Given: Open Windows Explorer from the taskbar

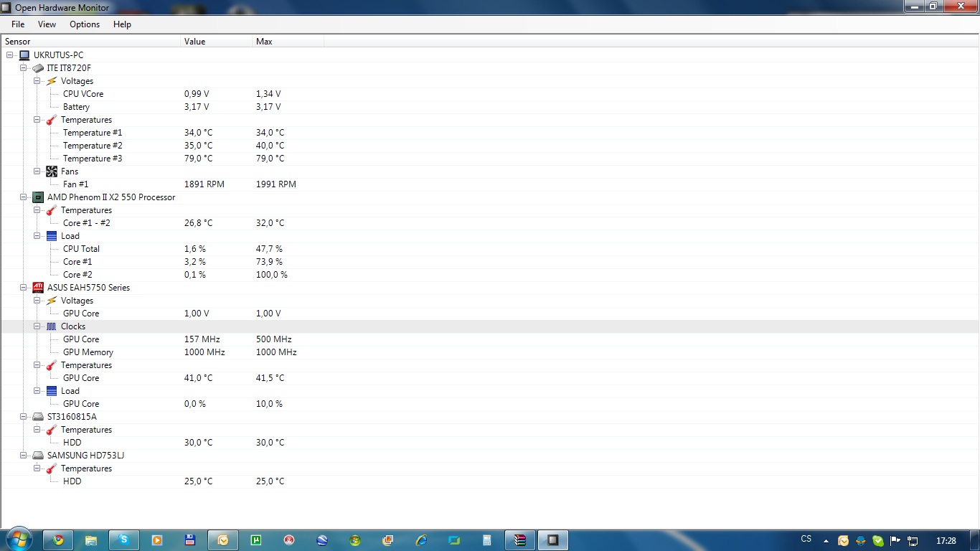Looking at the screenshot, I should tap(91, 540).
